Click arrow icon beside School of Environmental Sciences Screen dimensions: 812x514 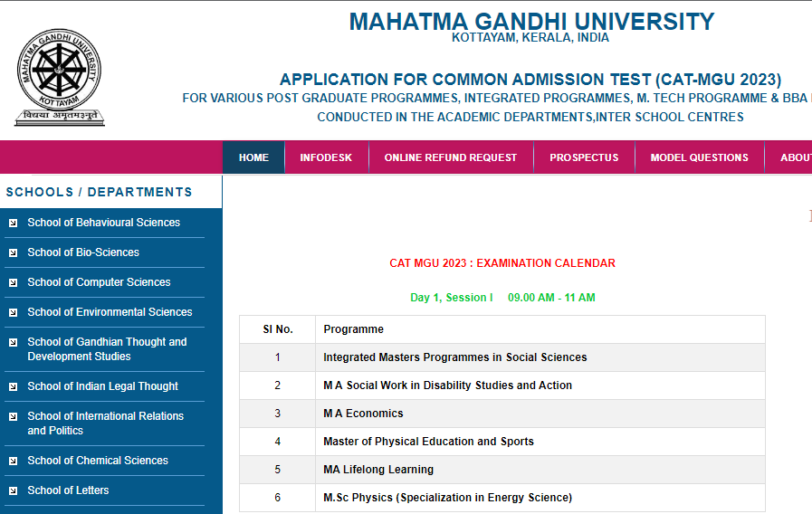(x=14, y=313)
